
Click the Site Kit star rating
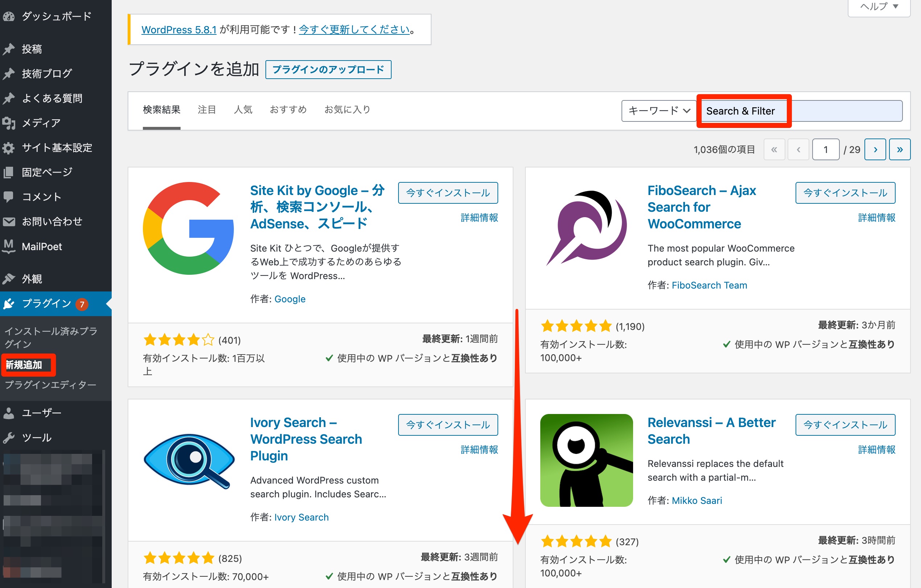coord(179,339)
